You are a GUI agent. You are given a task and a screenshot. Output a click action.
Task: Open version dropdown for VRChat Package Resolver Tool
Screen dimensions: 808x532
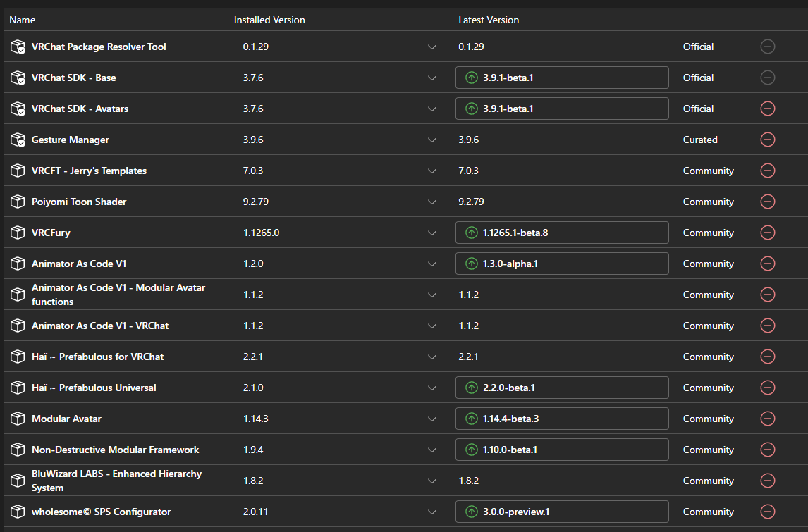(431, 47)
